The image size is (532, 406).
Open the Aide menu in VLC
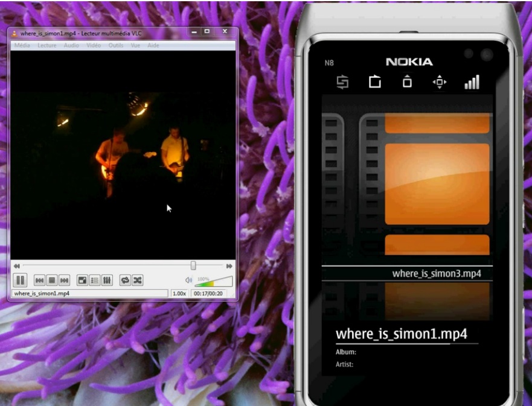(153, 45)
